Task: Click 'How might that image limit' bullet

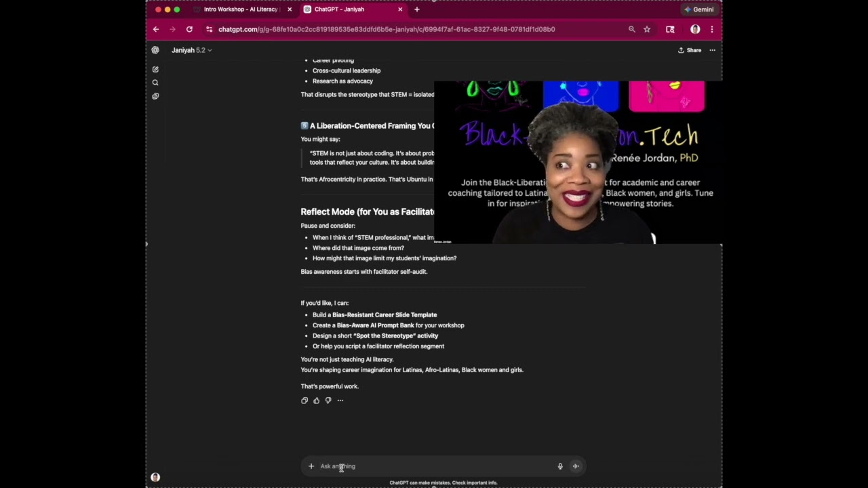Action: pyautogui.click(x=384, y=258)
